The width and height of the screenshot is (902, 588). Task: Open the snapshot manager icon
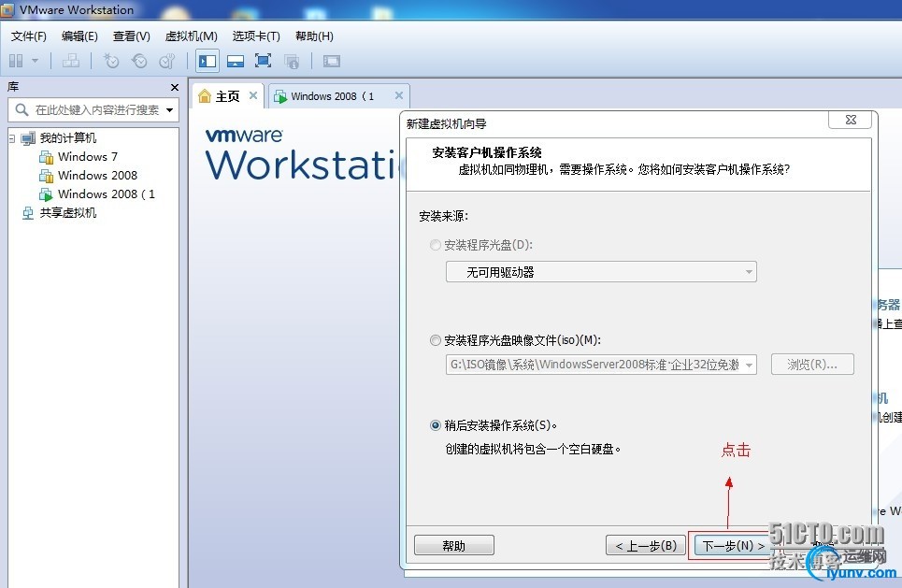point(166,61)
